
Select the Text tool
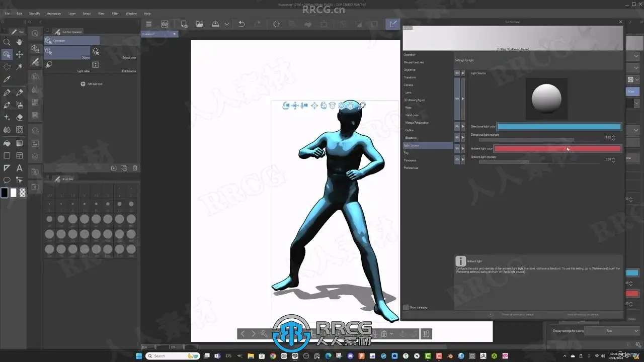(20, 168)
